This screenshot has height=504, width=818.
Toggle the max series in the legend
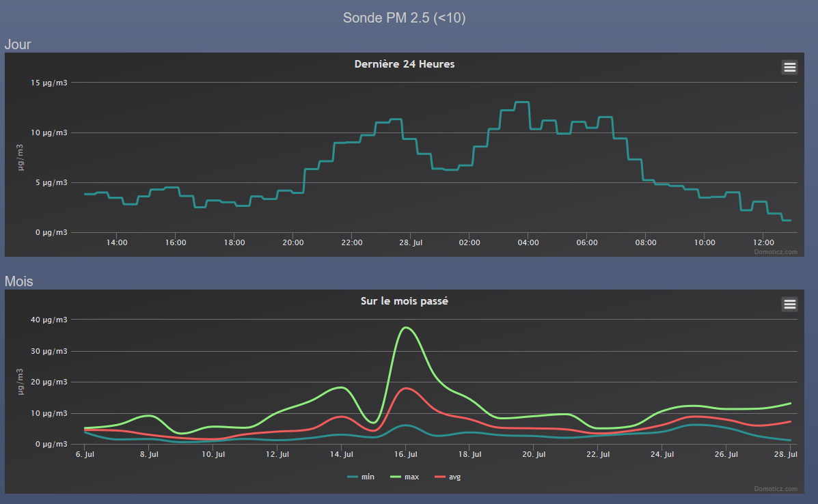click(x=405, y=477)
